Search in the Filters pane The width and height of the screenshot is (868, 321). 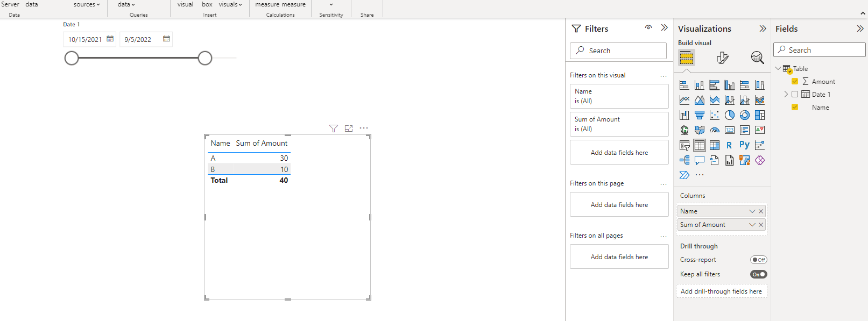pos(618,51)
